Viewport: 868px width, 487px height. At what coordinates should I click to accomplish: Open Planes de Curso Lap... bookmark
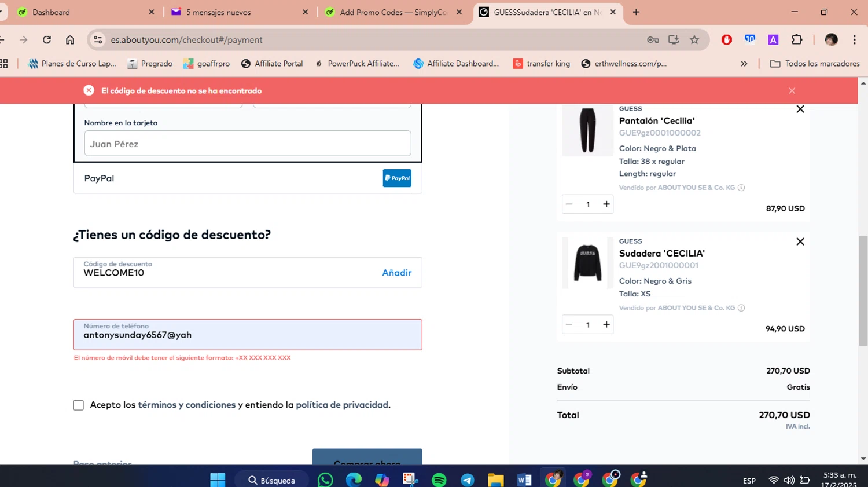[72, 64]
